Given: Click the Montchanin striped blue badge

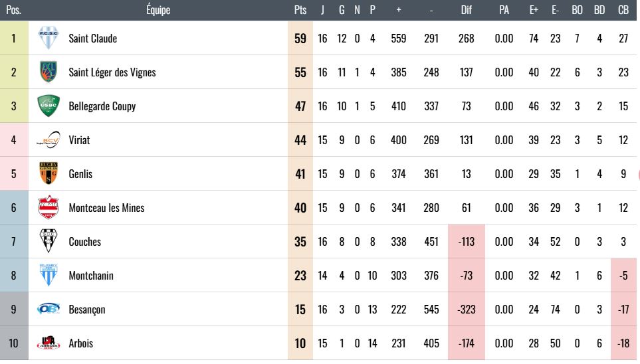Looking at the screenshot, I should click(48, 275).
